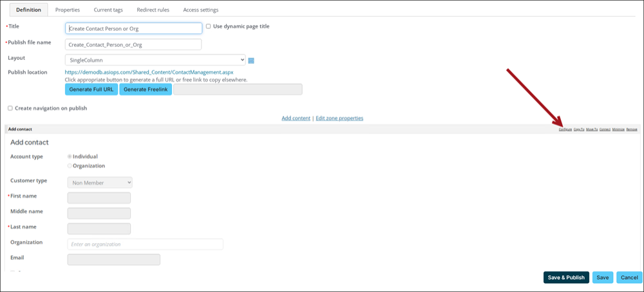Open the Layout SingleColumn dropdown

(155, 60)
